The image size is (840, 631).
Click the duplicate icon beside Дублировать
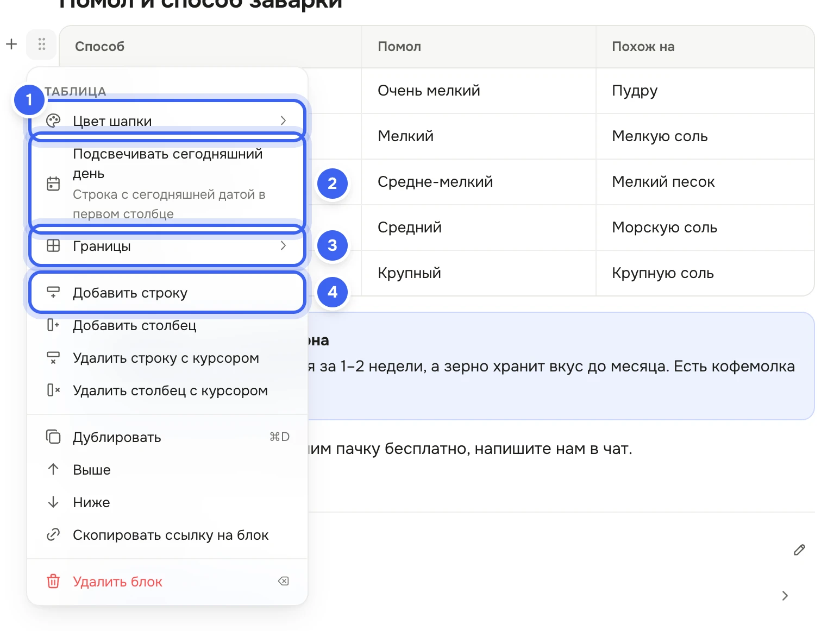53,437
